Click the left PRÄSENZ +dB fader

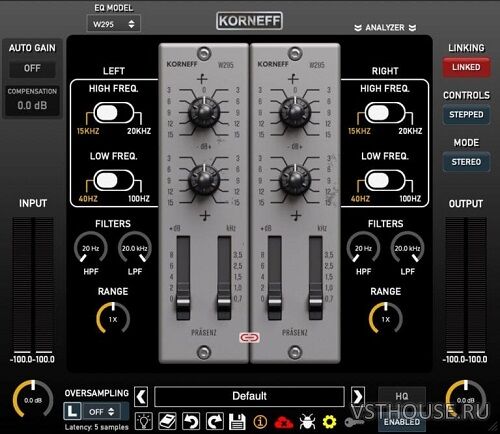183,302
